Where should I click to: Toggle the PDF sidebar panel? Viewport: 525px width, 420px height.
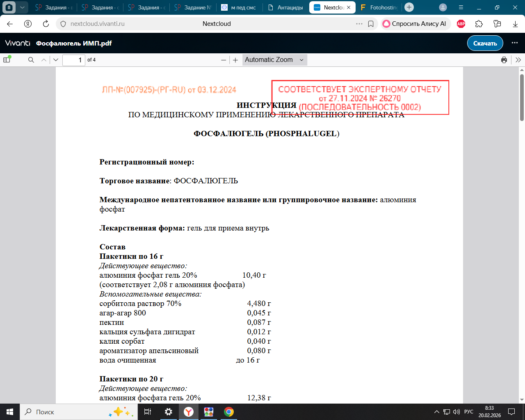click(x=7, y=60)
